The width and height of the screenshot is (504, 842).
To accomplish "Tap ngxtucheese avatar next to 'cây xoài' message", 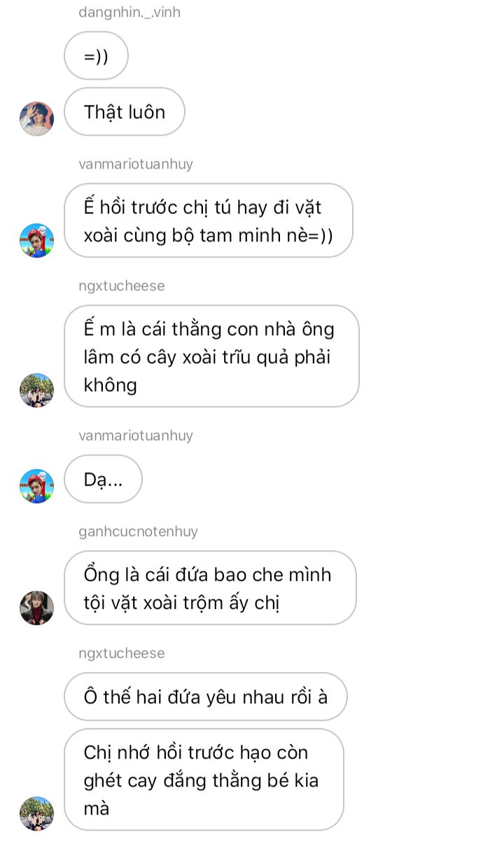I will 36,390.
